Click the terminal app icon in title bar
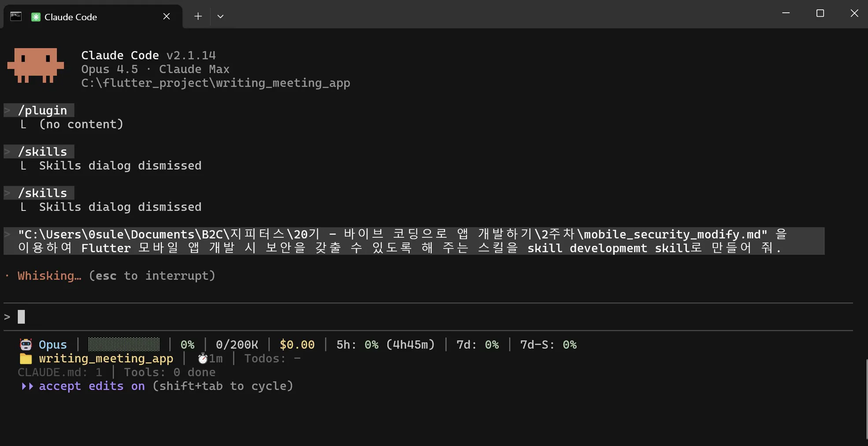The width and height of the screenshot is (868, 446). 16,16
